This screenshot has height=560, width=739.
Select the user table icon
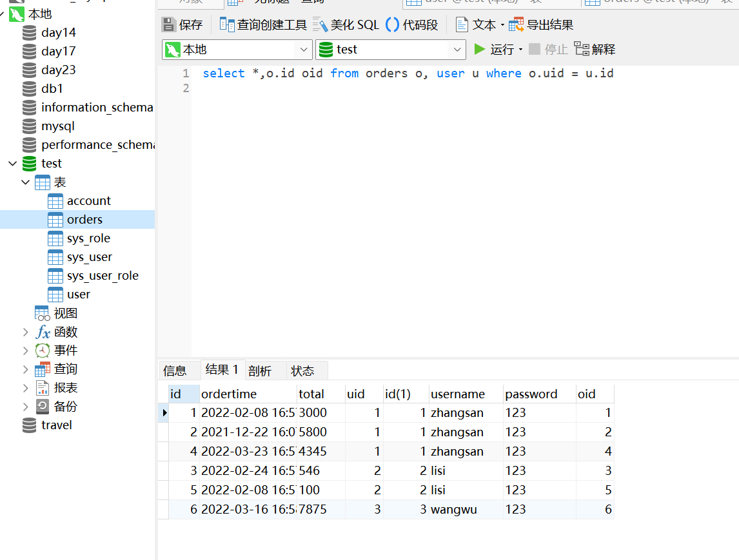pos(55,294)
